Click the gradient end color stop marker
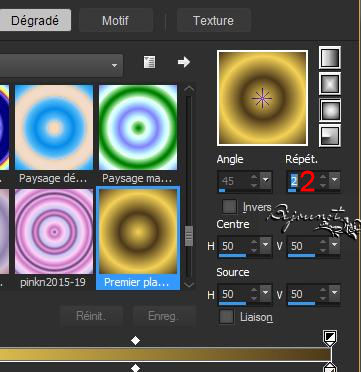Screen dimensions: 361x372 click(330, 337)
